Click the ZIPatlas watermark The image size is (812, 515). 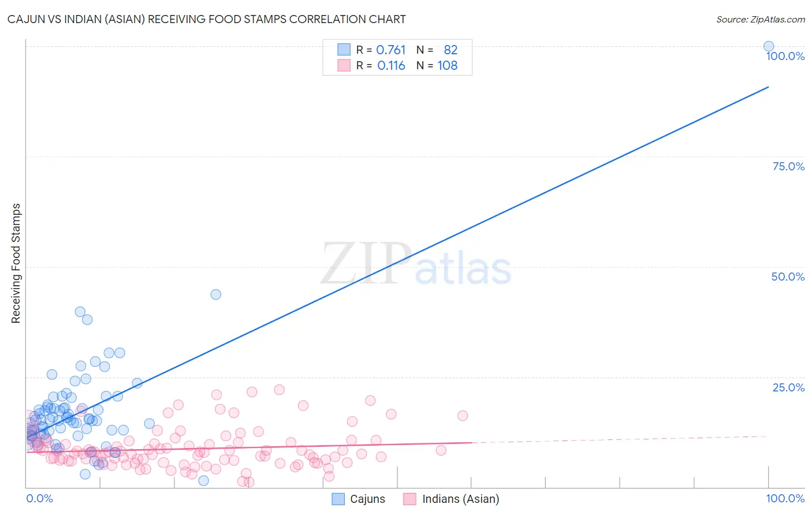(416, 264)
